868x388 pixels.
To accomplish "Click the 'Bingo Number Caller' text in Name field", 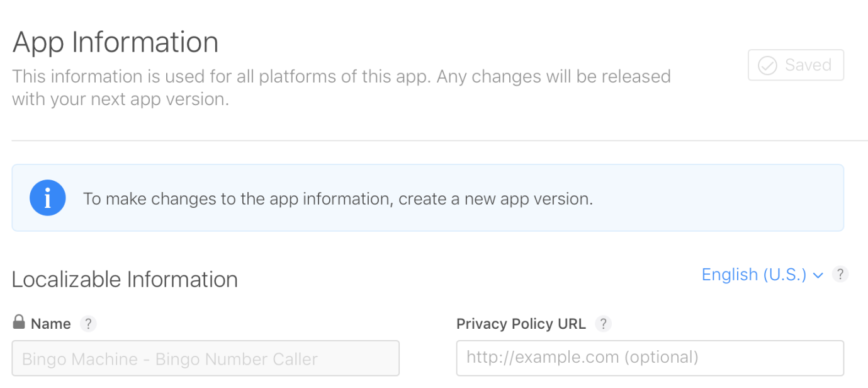I will [237, 359].
